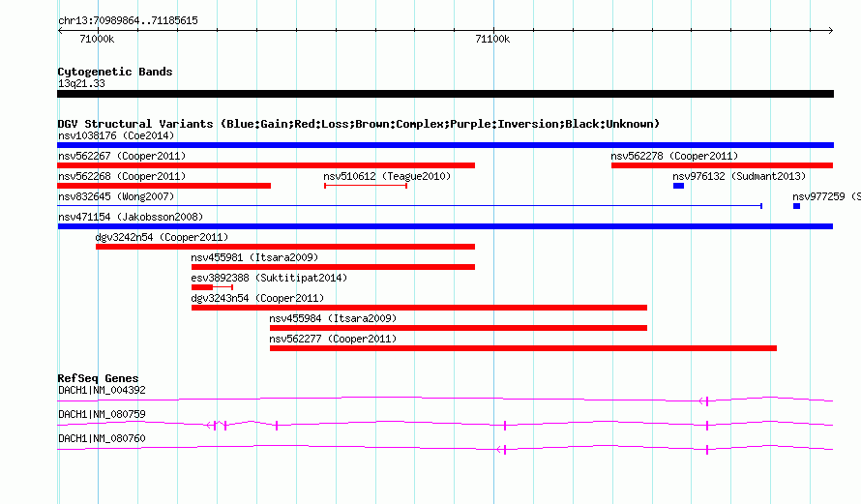Viewport: 861px width, 504px height.
Task: Open variant nsv562267 (Cooper2011) label
Action: coord(122,156)
